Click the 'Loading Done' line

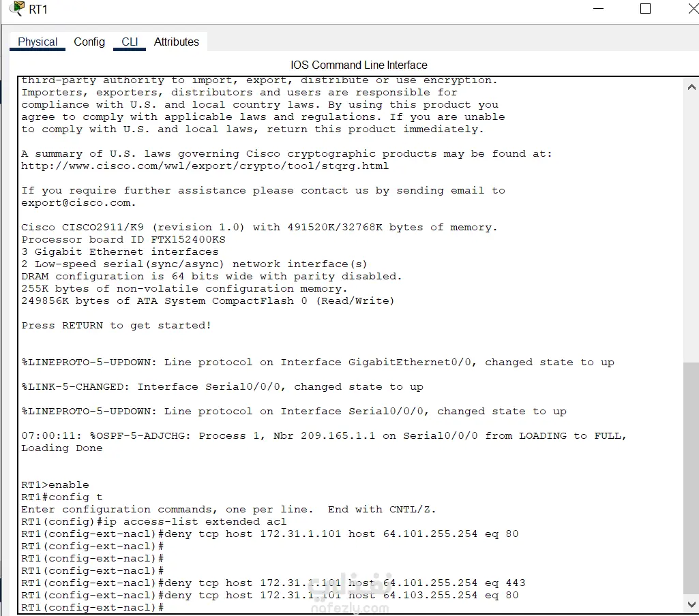pos(61,448)
